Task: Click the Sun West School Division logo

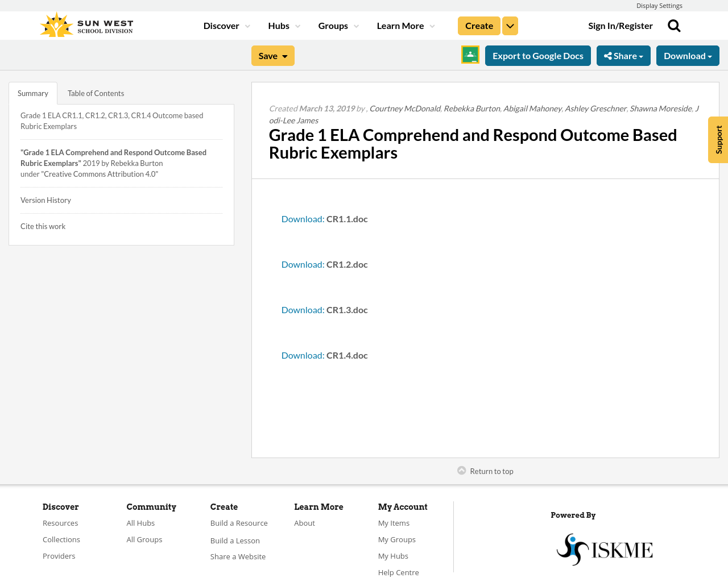Action: 86,26
